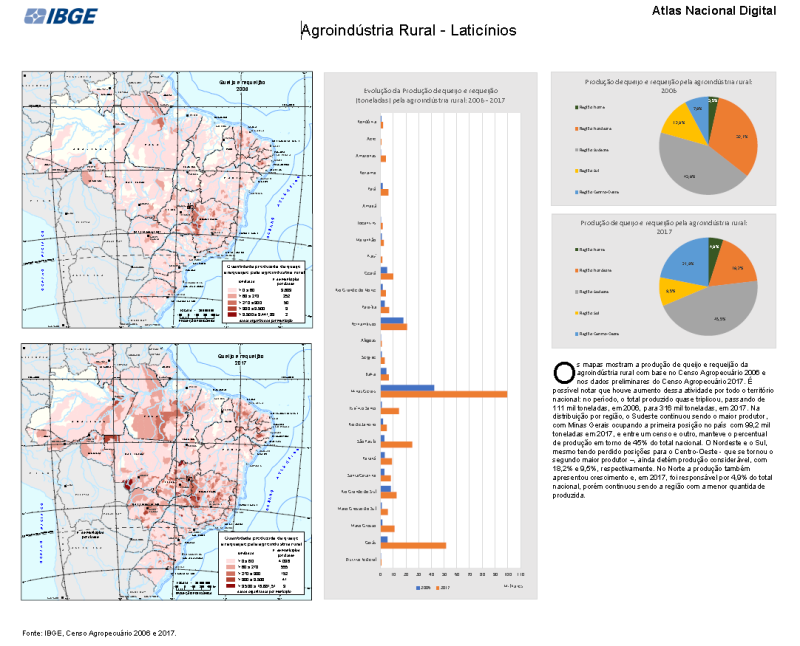Click the São Paulo 2017 orange bar

click(x=396, y=444)
